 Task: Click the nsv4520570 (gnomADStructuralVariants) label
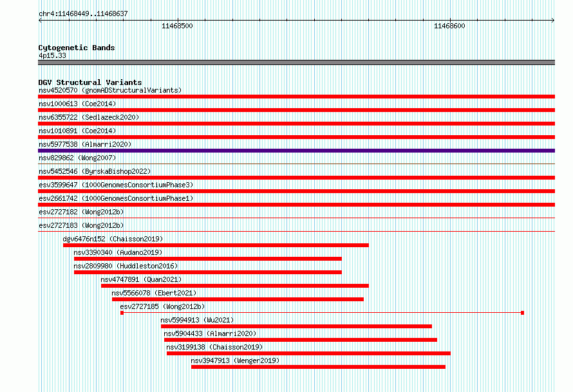pyautogui.click(x=110, y=90)
